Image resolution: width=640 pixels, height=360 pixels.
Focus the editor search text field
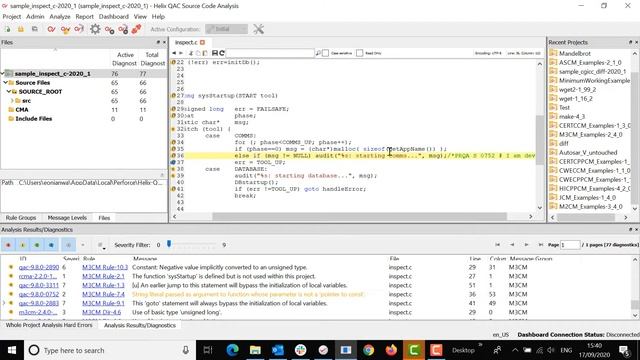tap(270, 53)
